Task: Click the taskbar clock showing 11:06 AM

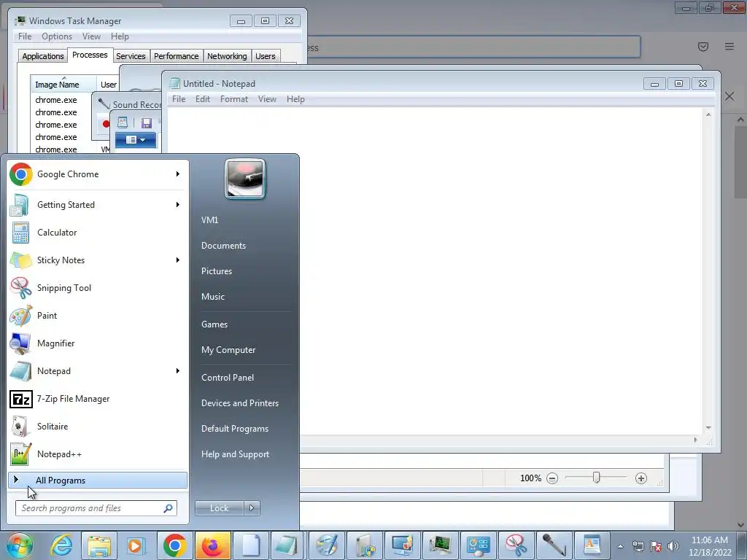Action: [x=710, y=546]
